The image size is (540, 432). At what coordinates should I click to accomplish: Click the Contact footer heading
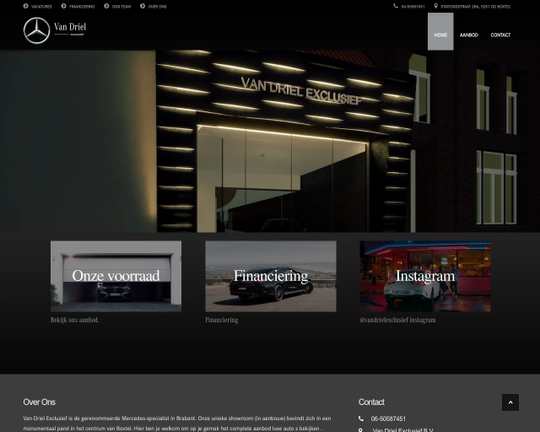(371, 402)
